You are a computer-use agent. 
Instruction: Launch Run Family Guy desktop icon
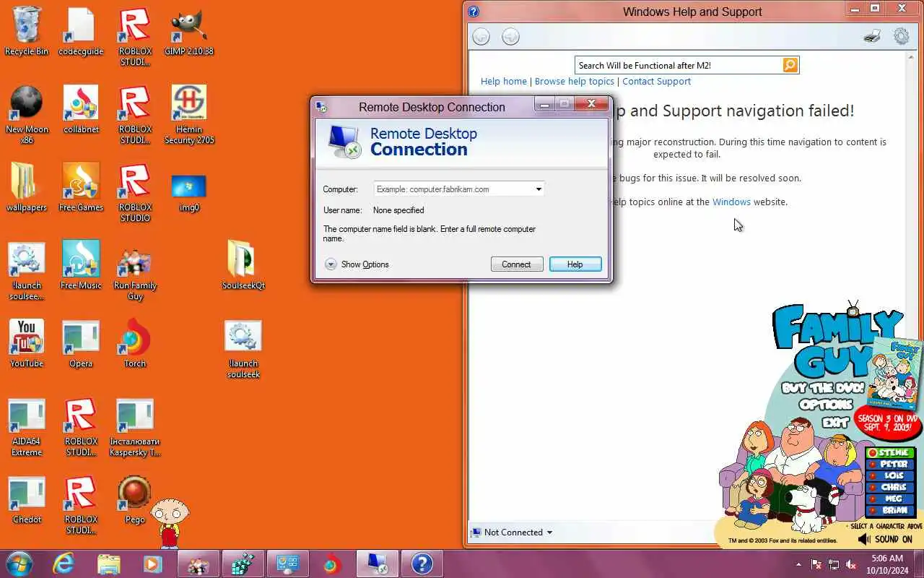pyautogui.click(x=135, y=275)
